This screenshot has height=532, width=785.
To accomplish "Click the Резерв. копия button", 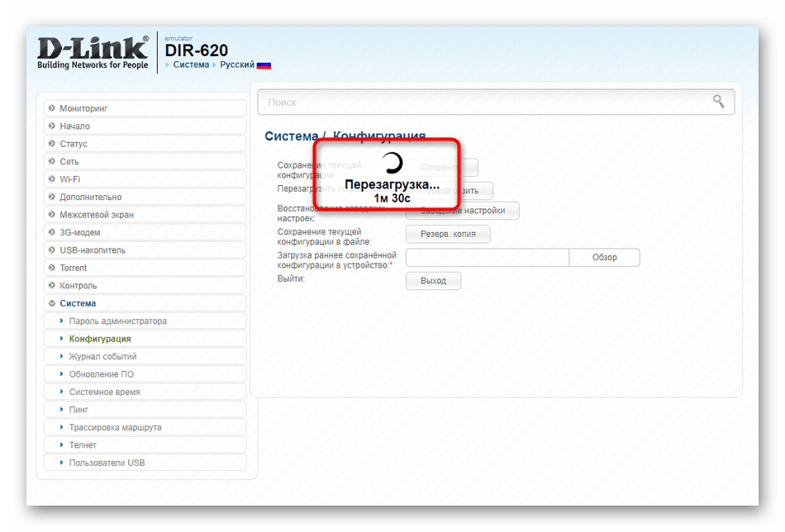I will (x=447, y=235).
